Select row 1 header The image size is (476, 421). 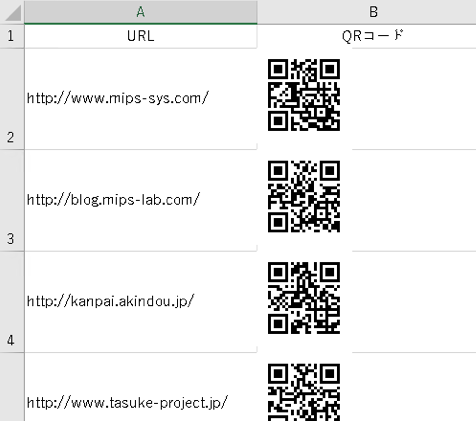coord(12,36)
